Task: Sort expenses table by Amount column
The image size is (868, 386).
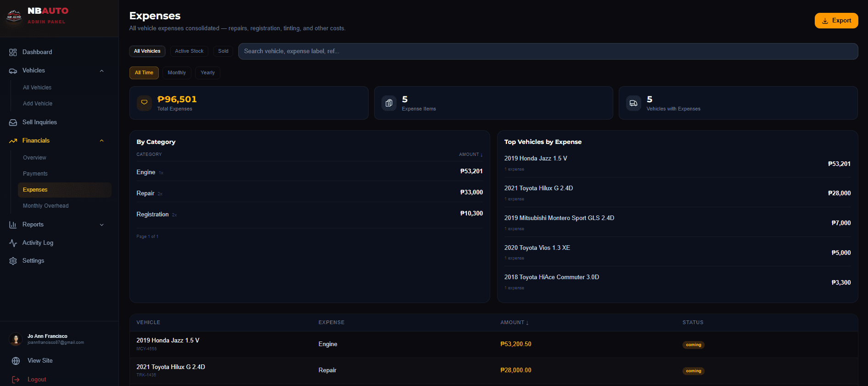Action: 515,323
